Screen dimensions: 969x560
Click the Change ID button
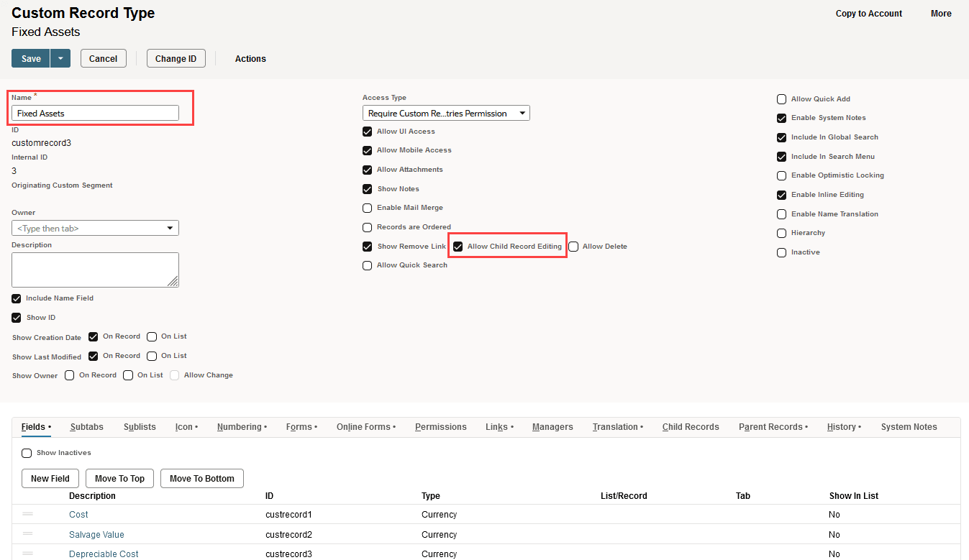click(176, 58)
